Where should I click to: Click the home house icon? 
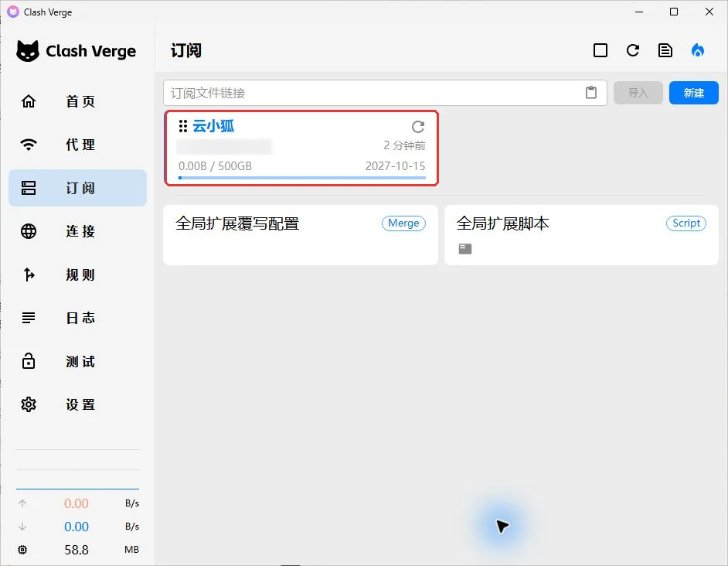(x=29, y=101)
